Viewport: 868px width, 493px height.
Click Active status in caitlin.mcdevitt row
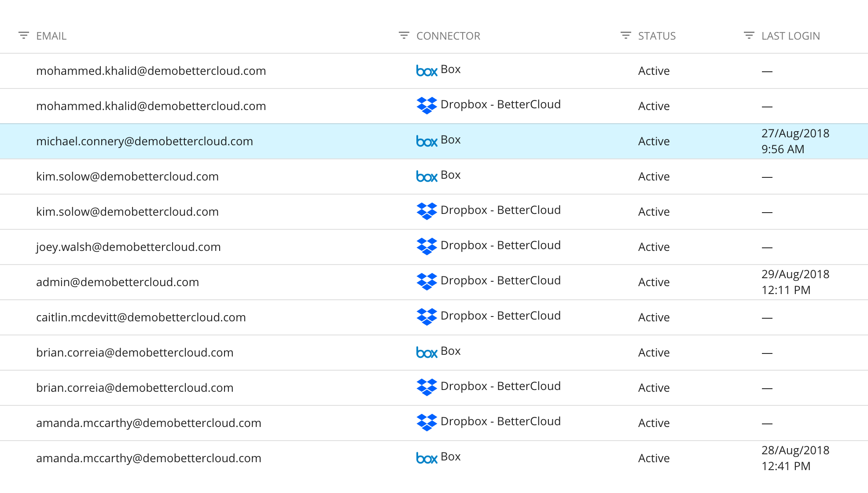click(x=654, y=317)
